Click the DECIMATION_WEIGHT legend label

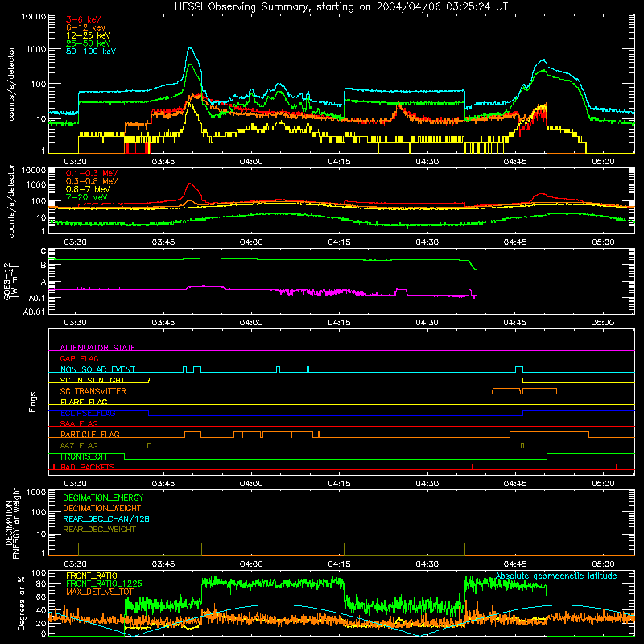(x=102, y=508)
